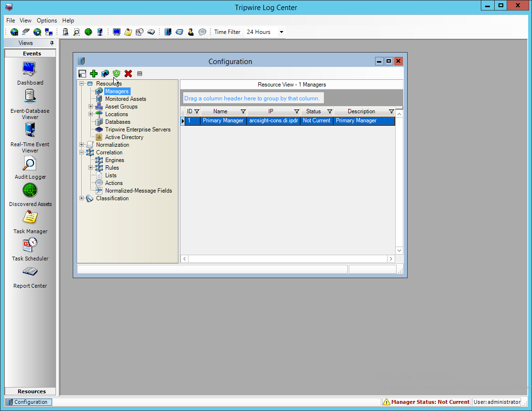Image resolution: width=532 pixels, height=411 pixels.
Task: Collapse the Correlation tree node
Action: [81, 152]
